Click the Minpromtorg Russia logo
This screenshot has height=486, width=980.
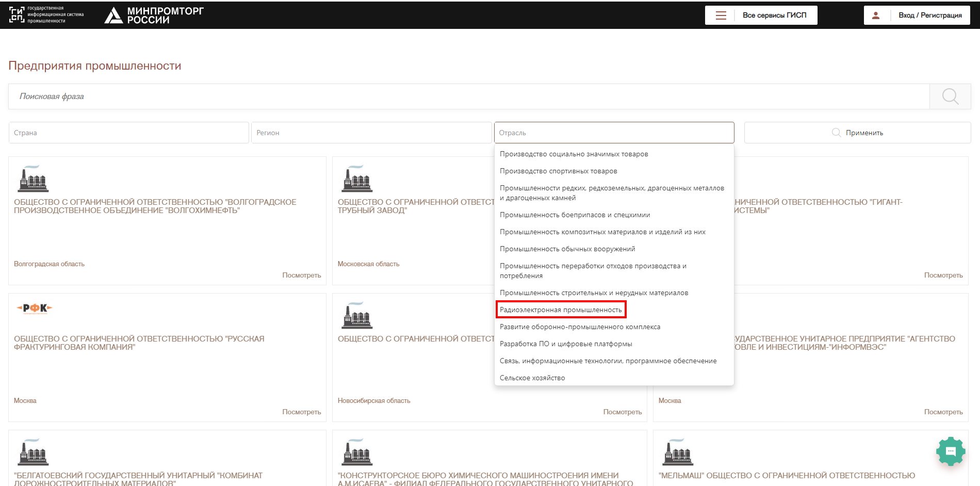click(x=154, y=15)
